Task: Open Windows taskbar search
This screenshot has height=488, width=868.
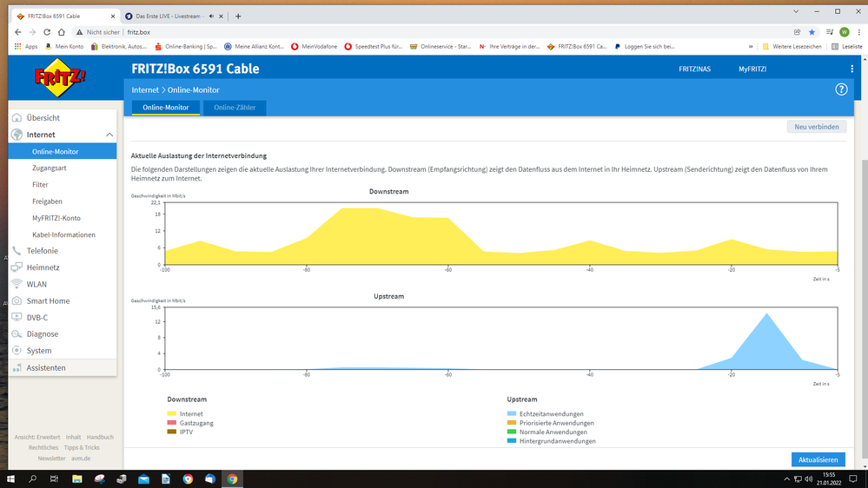Action: click(33, 479)
